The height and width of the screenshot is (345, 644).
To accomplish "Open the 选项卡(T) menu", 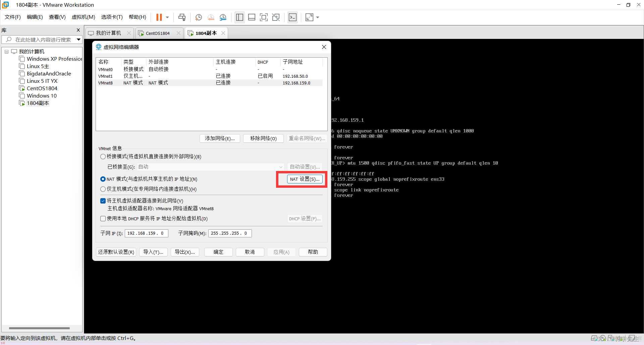I will (112, 17).
